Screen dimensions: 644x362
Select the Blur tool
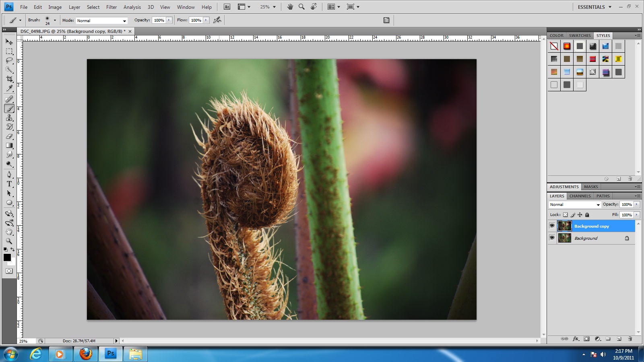pos(9,155)
